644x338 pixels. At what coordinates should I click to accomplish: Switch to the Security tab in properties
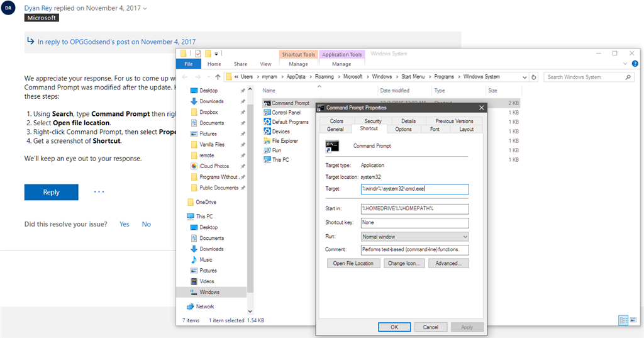(x=373, y=121)
